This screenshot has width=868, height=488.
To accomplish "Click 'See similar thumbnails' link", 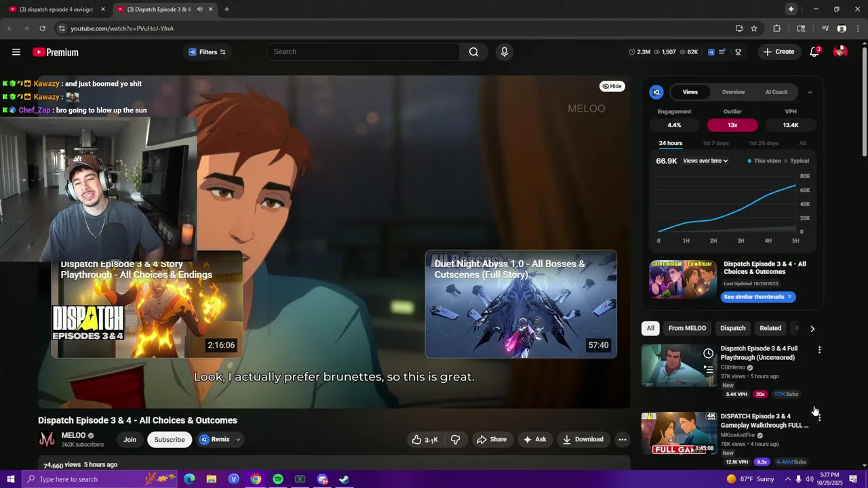I will (757, 297).
